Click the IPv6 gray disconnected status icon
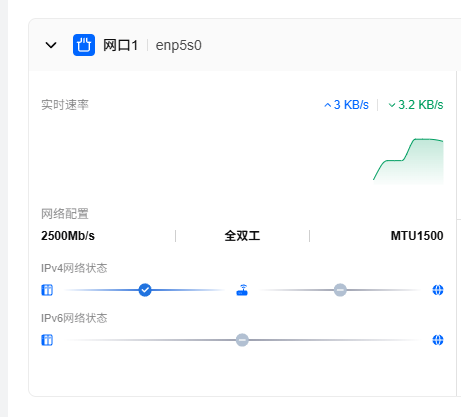This screenshot has width=461, height=417. tap(242, 340)
